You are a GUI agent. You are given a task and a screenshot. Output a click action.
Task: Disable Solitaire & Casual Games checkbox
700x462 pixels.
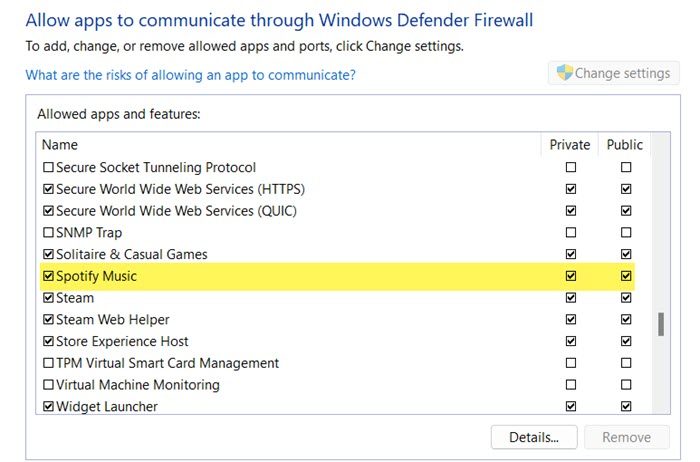(48, 254)
